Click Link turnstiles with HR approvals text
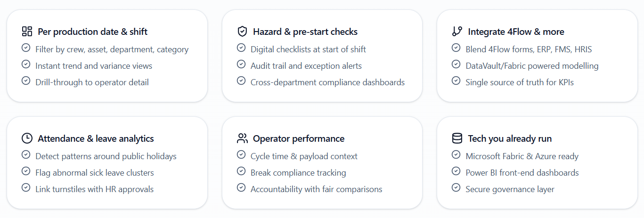 94,189
